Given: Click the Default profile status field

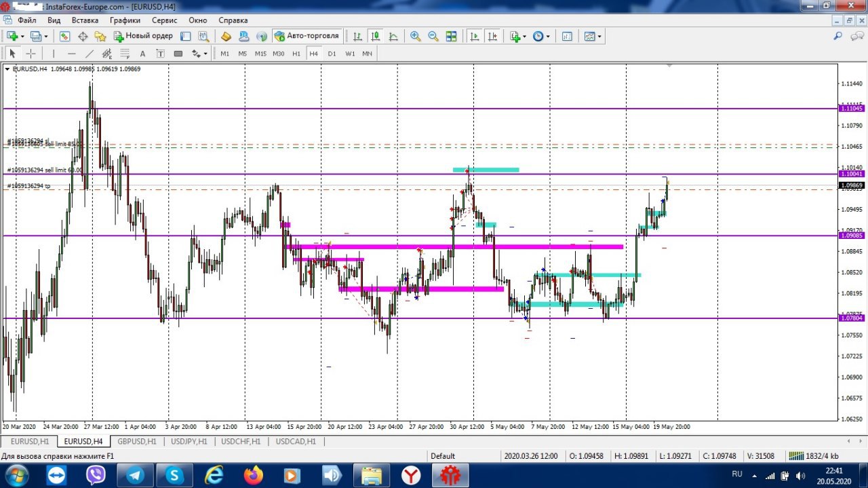Looking at the screenshot, I should pyautogui.click(x=463, y=456).
